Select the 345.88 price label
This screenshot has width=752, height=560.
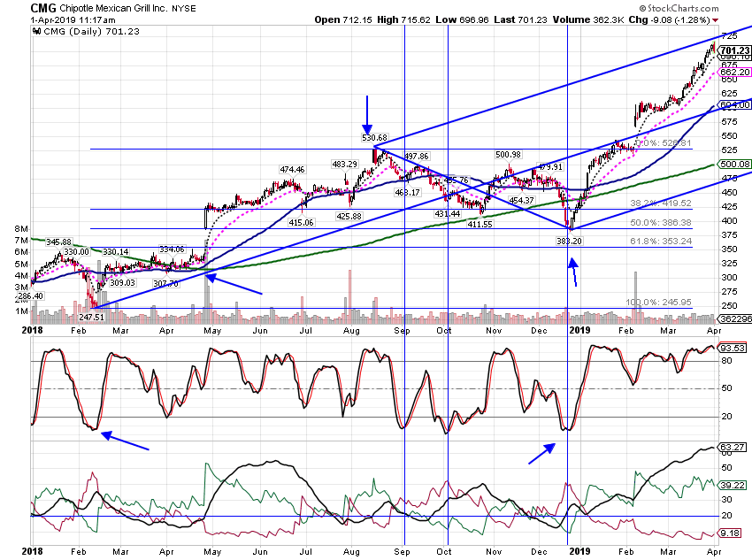(58, 242)
